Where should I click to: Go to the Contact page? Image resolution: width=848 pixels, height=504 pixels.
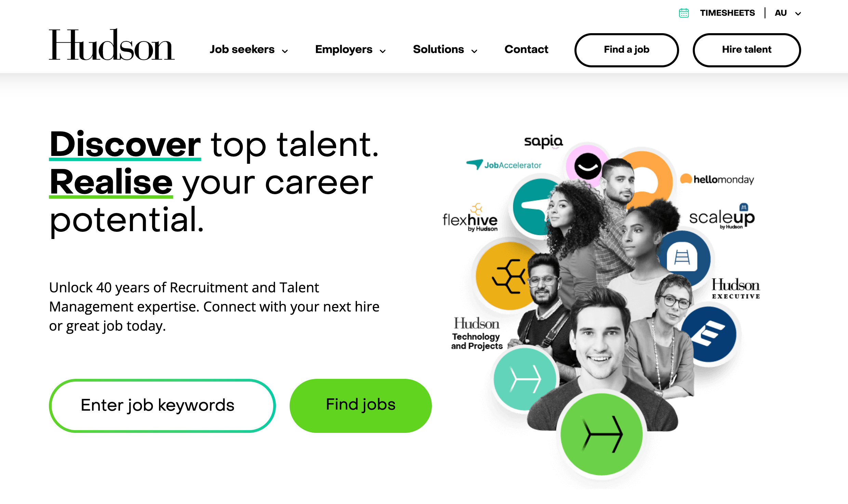point(526,50)
